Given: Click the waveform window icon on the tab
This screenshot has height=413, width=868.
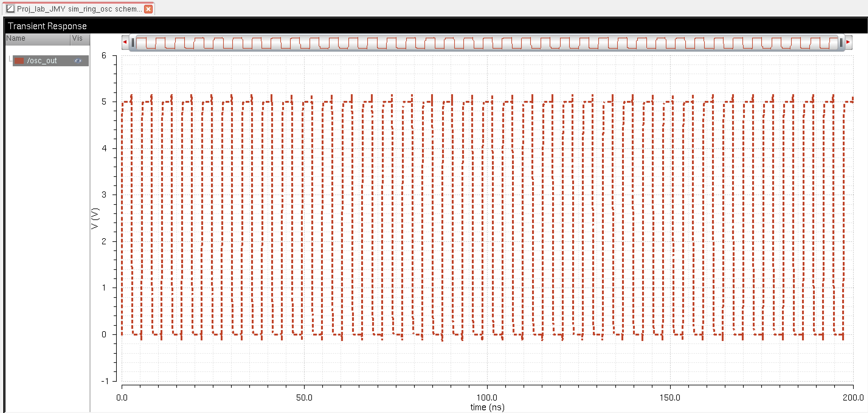Looking at the screenshot, I should [x=10, y=9].
